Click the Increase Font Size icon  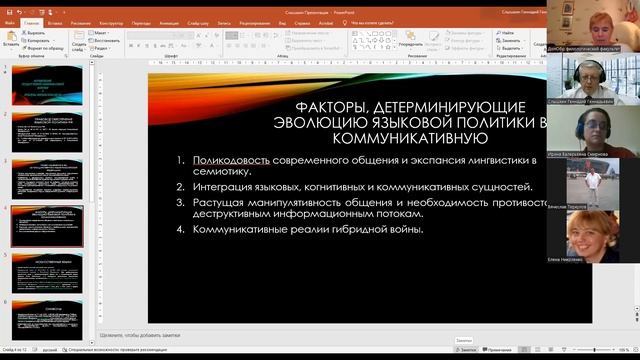pos(199,36)
